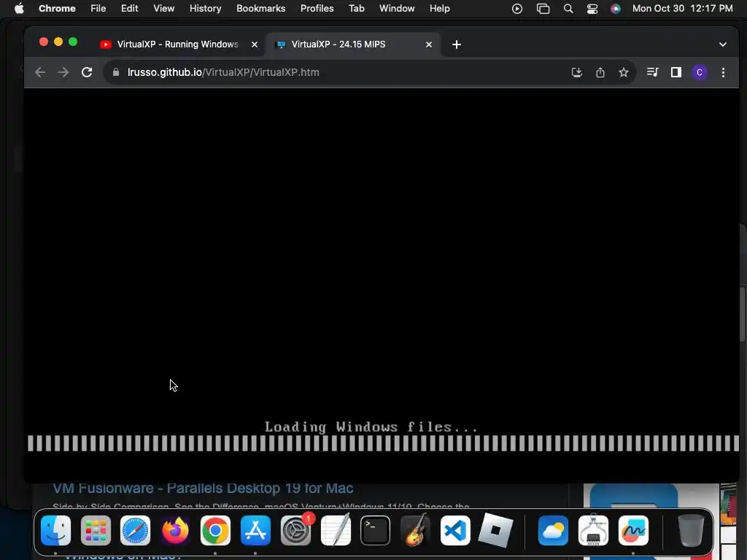The height and width of the screenshot is (560, 747).
Task: Open System Settings in the Dock
Action: (296, 530)
